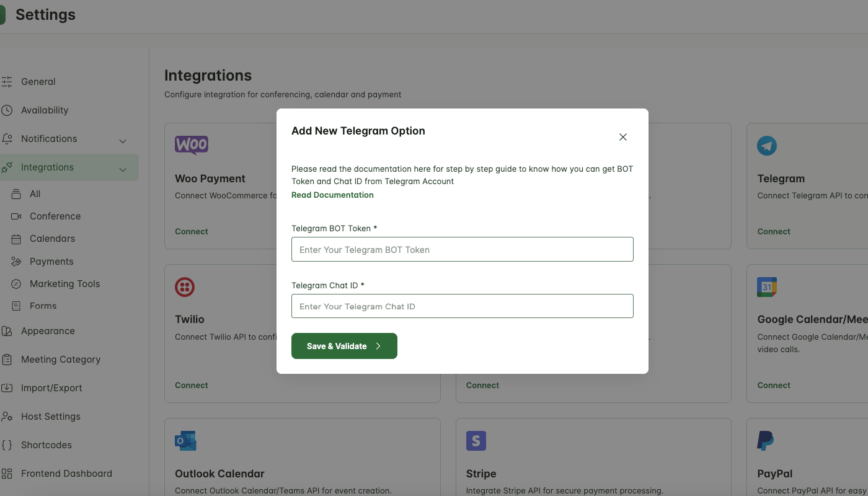Click the Google Calendar icon

tap(767, 287)
